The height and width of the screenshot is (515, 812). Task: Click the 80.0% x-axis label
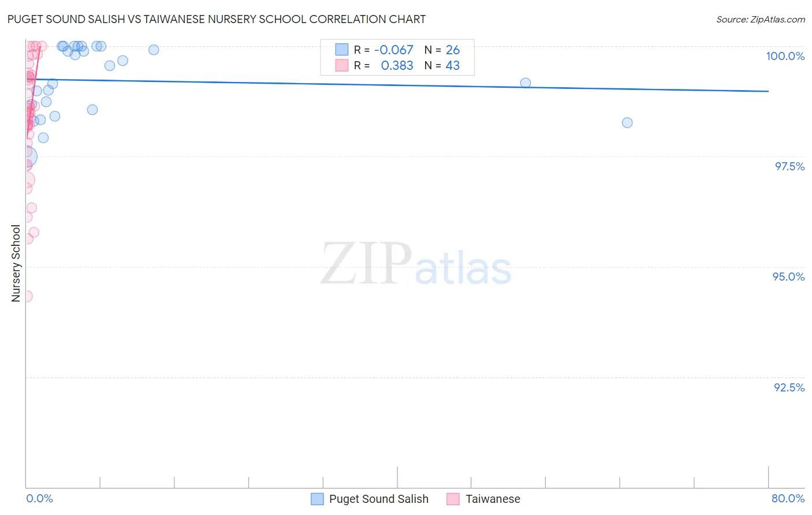pos(788,498)
